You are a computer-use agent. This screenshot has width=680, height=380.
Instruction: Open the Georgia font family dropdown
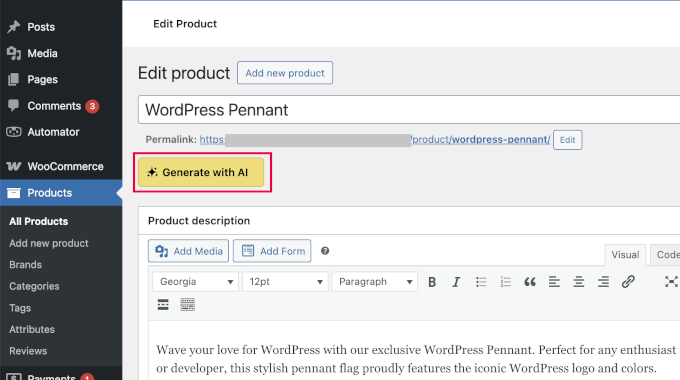pyautogui.click(x=196, y=282)
